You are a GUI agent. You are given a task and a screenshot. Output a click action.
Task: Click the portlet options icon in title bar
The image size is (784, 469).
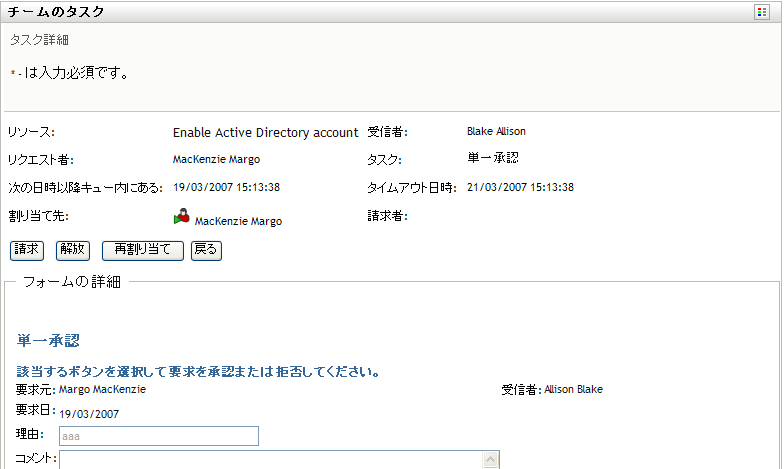click(762, 13)
